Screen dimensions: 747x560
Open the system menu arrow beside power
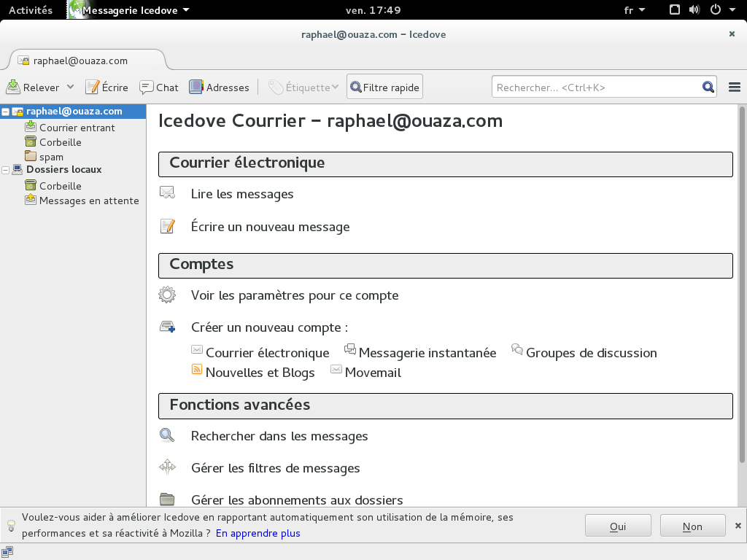pyautogui.click(x=732, y=9)
